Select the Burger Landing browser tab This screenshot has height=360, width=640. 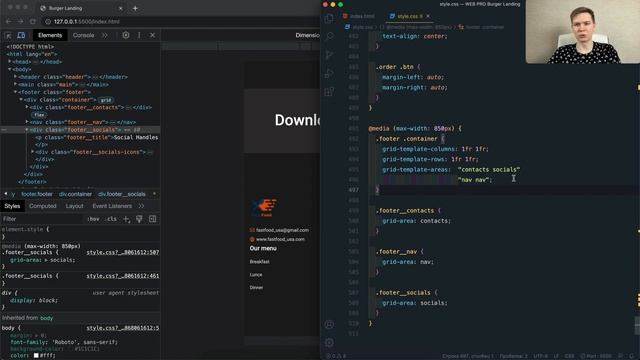pyautogui.click(x=81, y=8)
